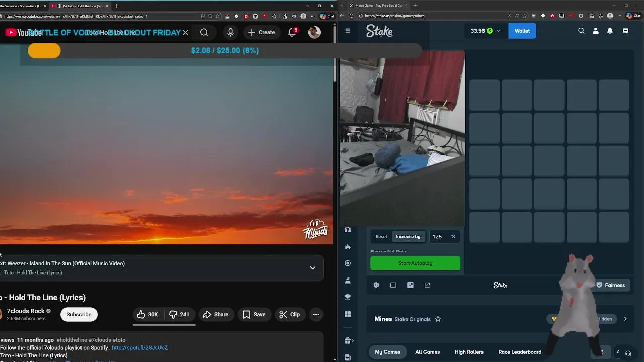Pop out the Mines game window icon

427,285
